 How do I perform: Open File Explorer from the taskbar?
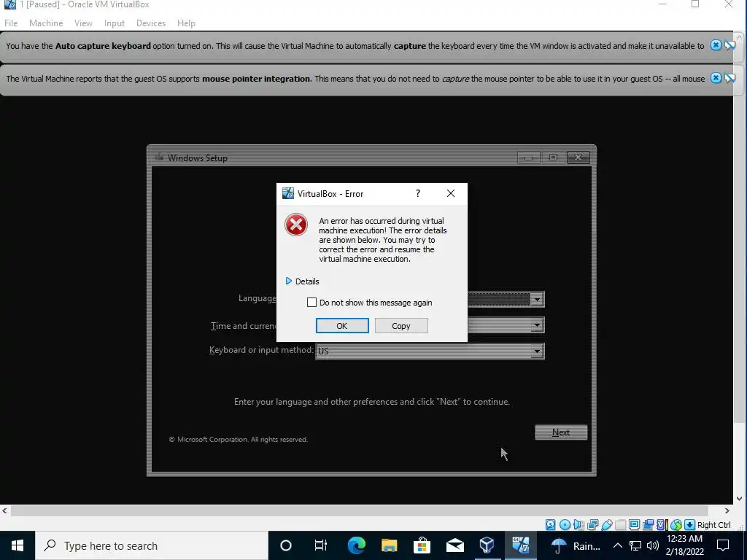point(389,545)
